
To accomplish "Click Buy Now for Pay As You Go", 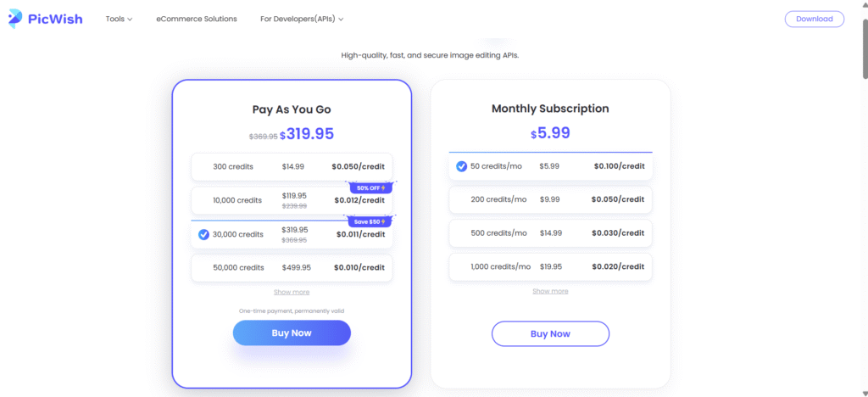I will (292, 333).
